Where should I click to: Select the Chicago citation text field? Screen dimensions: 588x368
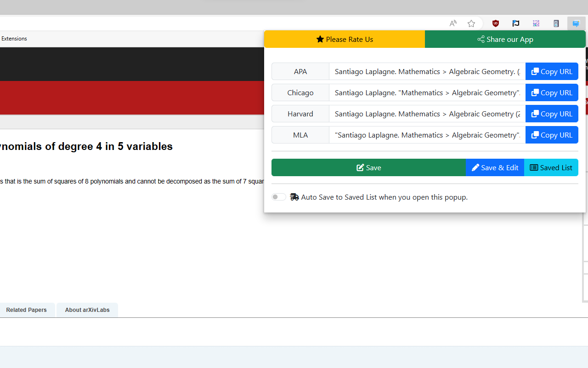(x=427, y=92)
